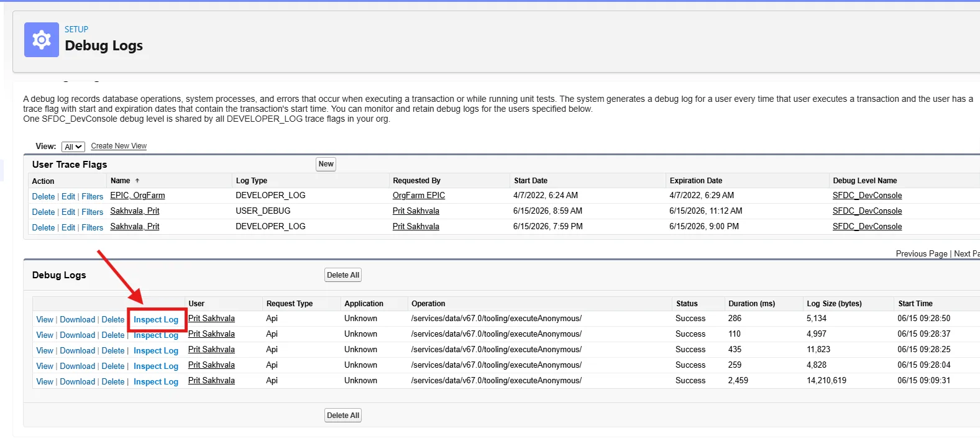The image size is (980, 441).
Task: Open the EPIC, OrgFarm name link
Action: click(x=137, y=195)
